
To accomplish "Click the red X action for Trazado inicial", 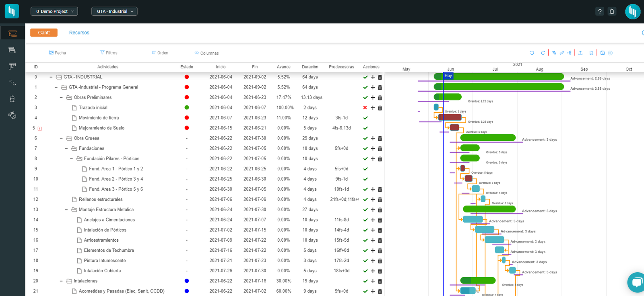I will coord(365,108).
